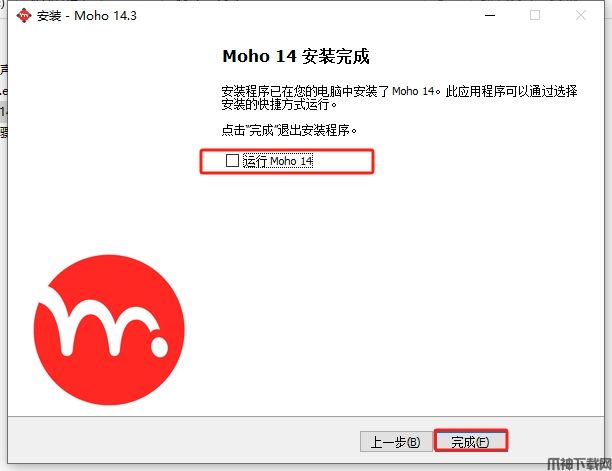Screen dimensions: 612x471
Task: Click the paragraph beginning 安装程序已在您的电脑中
Action: pos(399,97)
